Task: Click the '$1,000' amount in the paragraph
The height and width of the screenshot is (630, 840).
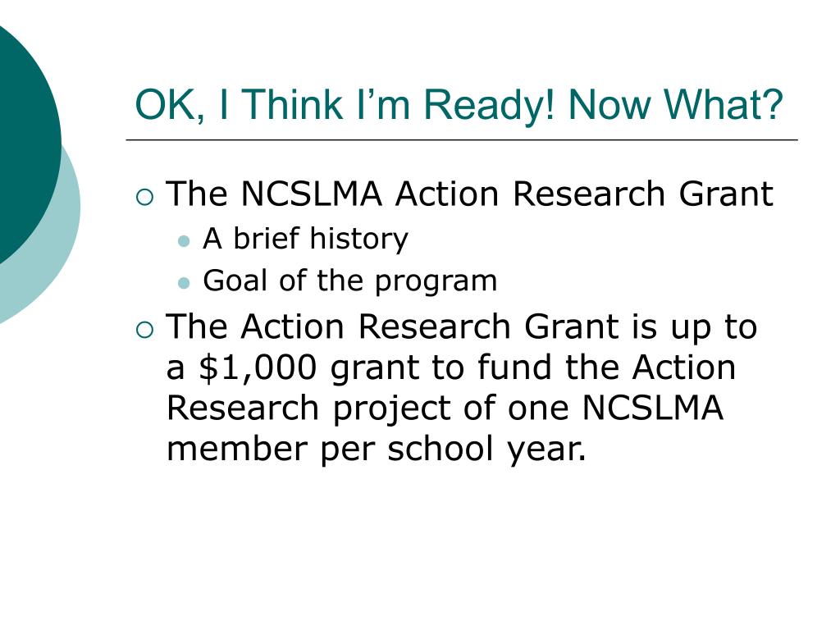Action: click(258, 368)
